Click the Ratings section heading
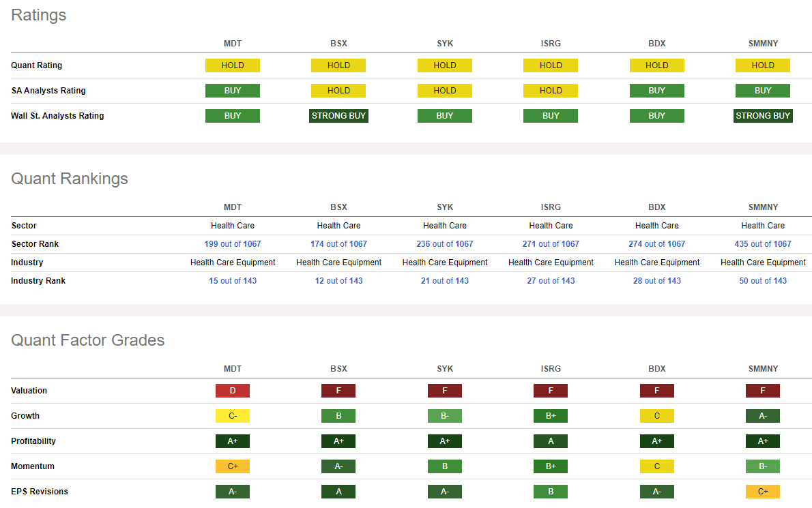This screenshot has height=508, width=812. [38, 15]
